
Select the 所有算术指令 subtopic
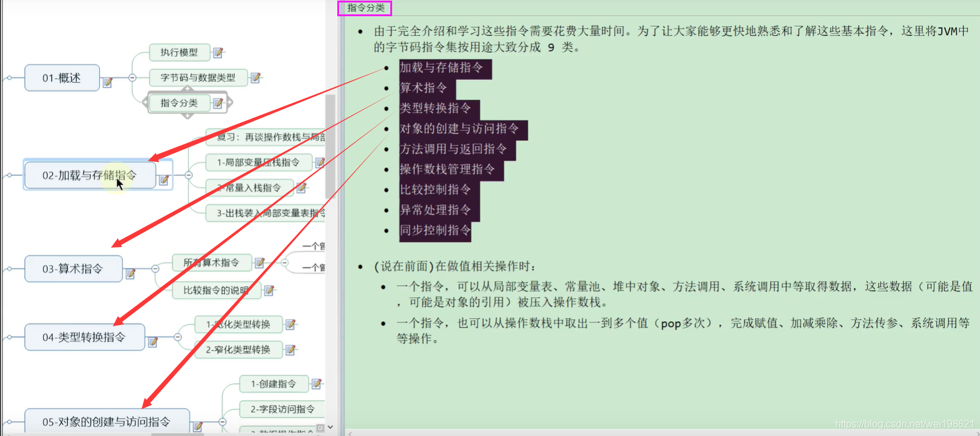(x=211, y=263)
